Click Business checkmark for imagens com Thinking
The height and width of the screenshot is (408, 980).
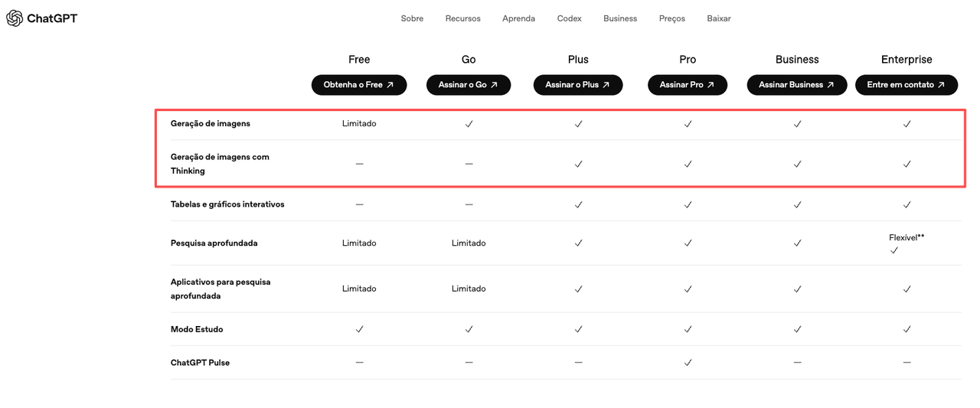797,164
